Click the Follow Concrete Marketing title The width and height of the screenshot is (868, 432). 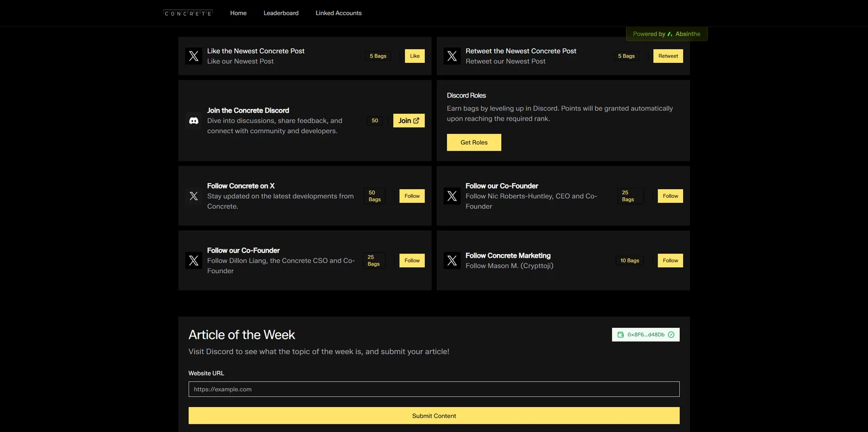(508, 256)
